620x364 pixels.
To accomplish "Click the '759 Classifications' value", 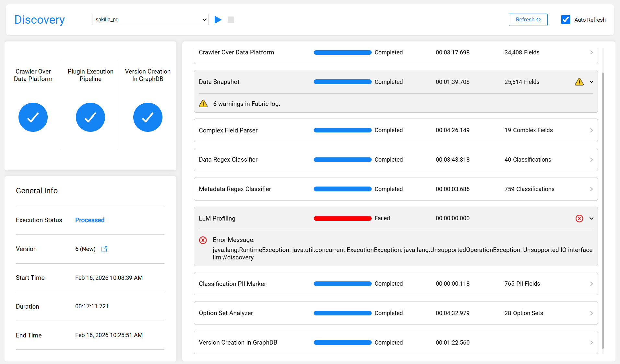I will [529, 189].
